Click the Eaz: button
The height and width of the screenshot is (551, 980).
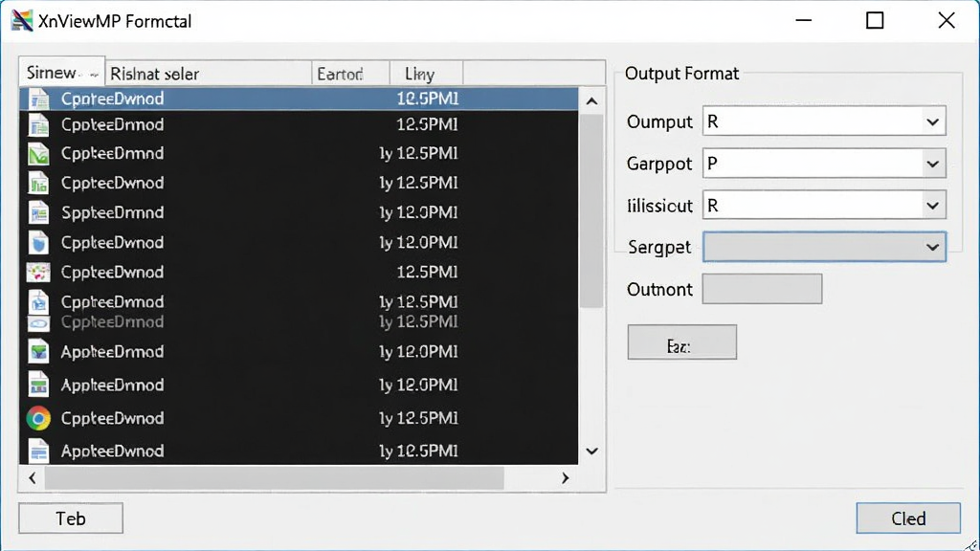pyautogui.click(x=681, y=342)
